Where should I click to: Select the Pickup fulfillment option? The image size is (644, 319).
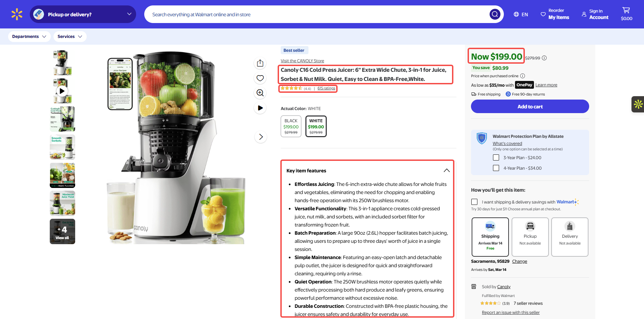530,237
